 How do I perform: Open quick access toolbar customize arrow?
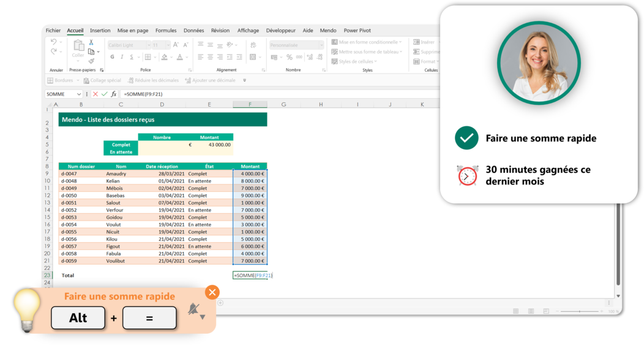[244, 80]
